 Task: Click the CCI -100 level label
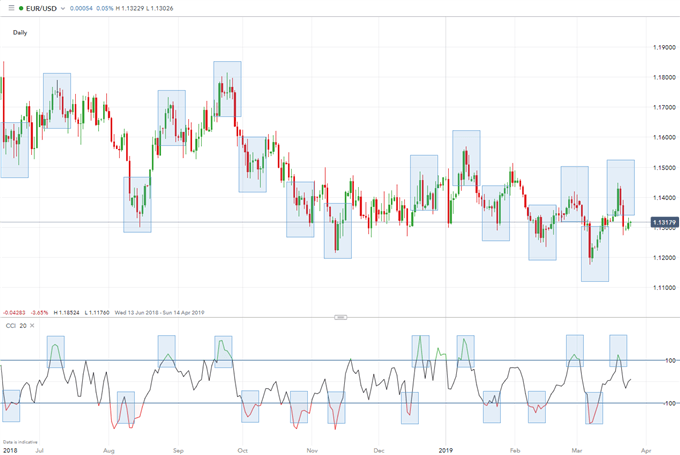670,403
